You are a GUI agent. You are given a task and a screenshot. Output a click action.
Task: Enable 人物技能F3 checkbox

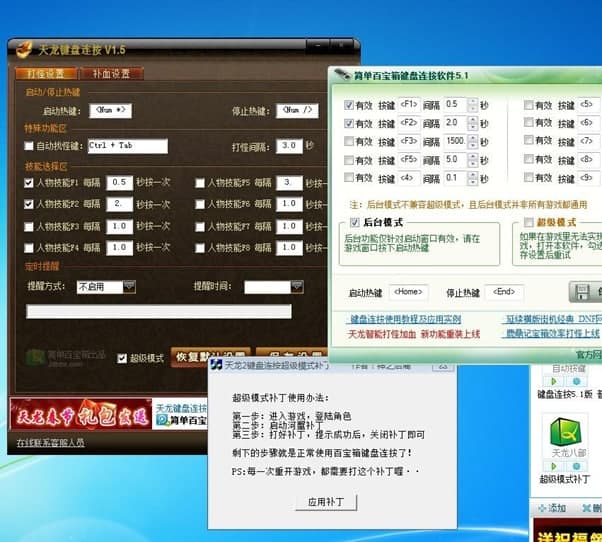coord(28,226)
